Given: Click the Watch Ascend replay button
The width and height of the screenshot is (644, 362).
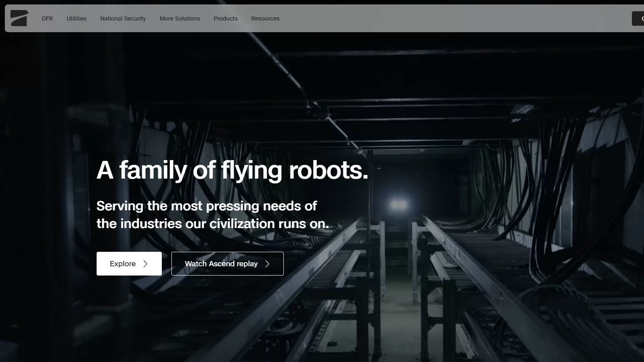Looking at the screenshot, I should tap(227, 263).
